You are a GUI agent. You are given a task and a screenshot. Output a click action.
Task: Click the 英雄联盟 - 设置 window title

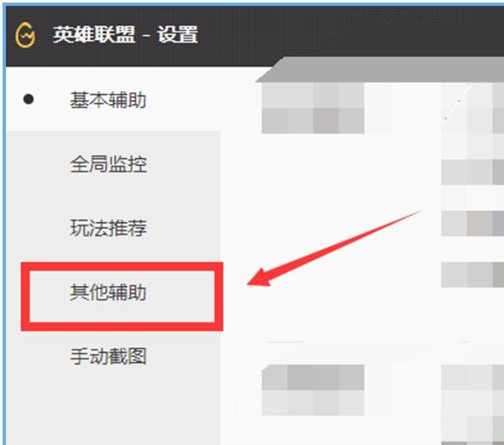click(x=125, y=35)
